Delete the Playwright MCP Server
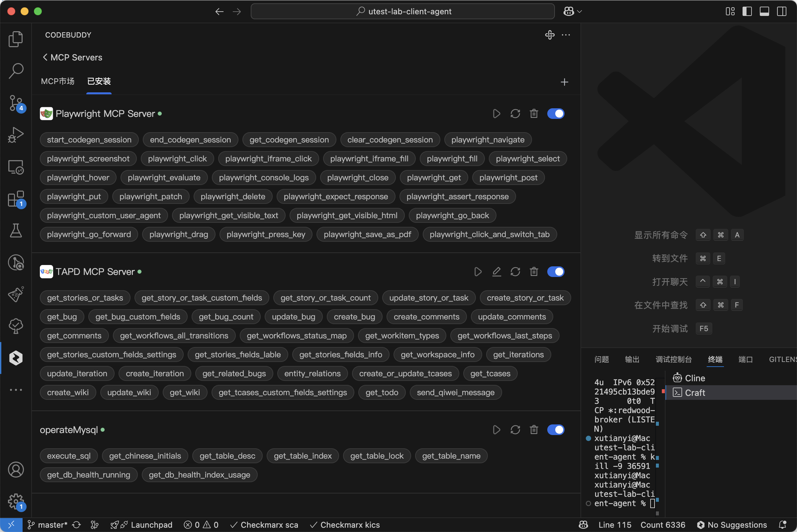 click(534, 114)
